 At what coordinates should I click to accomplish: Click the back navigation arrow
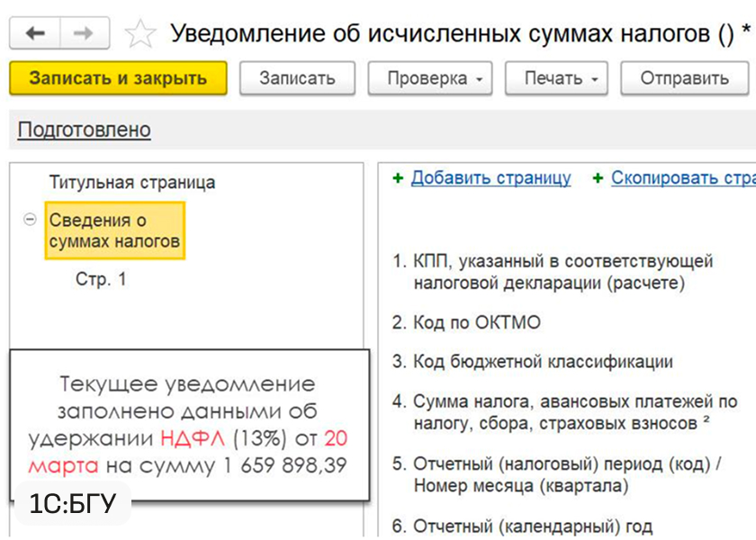[36, 34]
